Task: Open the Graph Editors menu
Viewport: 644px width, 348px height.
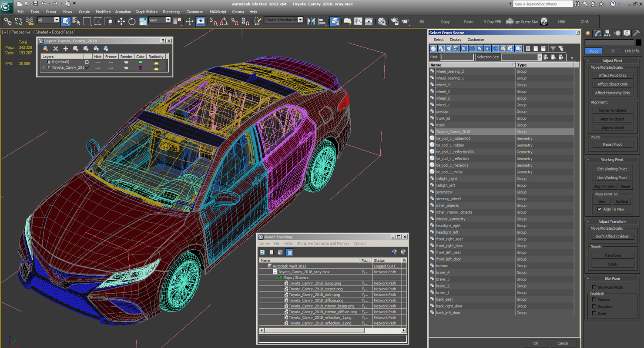Action: [146, 12]
